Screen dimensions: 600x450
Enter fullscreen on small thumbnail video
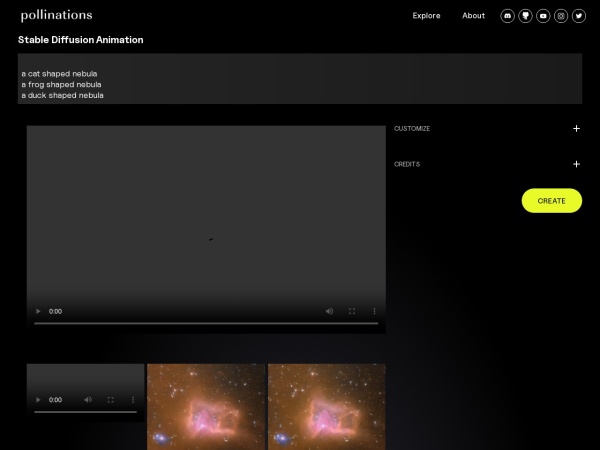click(110, 400)
